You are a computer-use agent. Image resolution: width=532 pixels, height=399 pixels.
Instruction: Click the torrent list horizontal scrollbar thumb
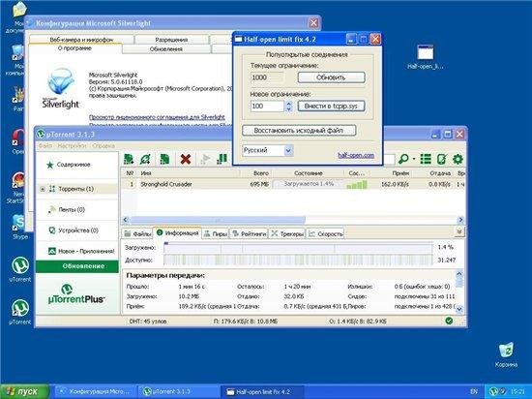(x=218, y=220)
